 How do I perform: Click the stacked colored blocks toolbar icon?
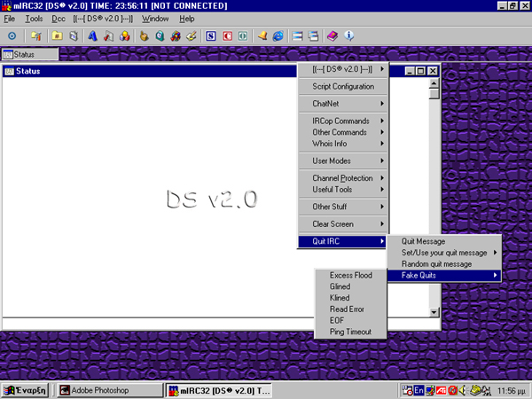pos(125,35)
